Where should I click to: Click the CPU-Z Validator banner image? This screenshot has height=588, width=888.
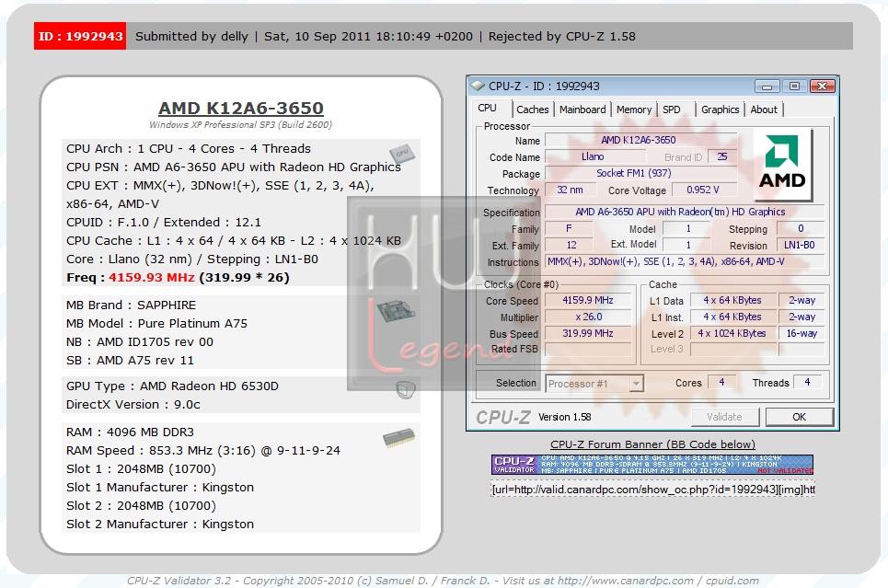pos(652,464)
